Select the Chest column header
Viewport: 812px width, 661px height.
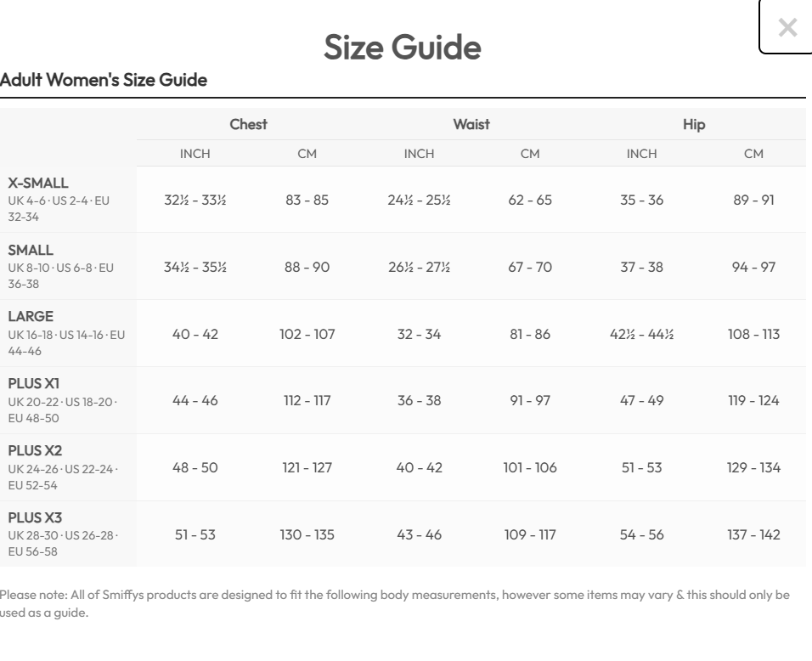(x=248, y=124)
